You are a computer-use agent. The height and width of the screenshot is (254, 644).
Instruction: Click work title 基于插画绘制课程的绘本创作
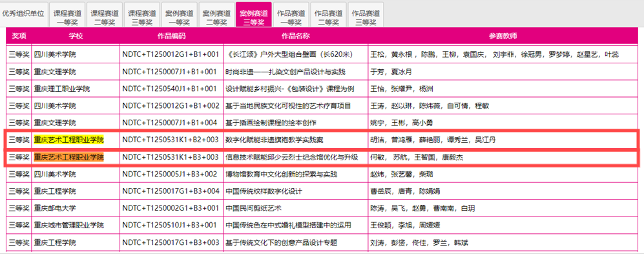[271, 123]
